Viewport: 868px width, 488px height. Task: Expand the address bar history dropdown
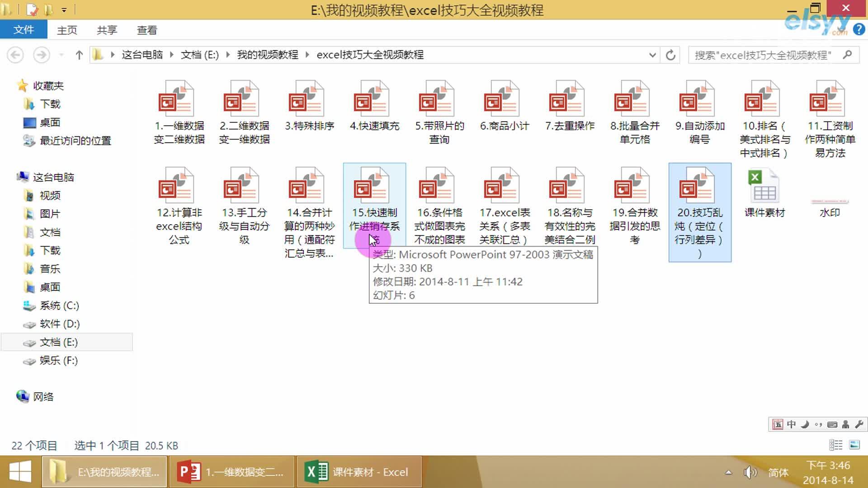coord(652,55)
